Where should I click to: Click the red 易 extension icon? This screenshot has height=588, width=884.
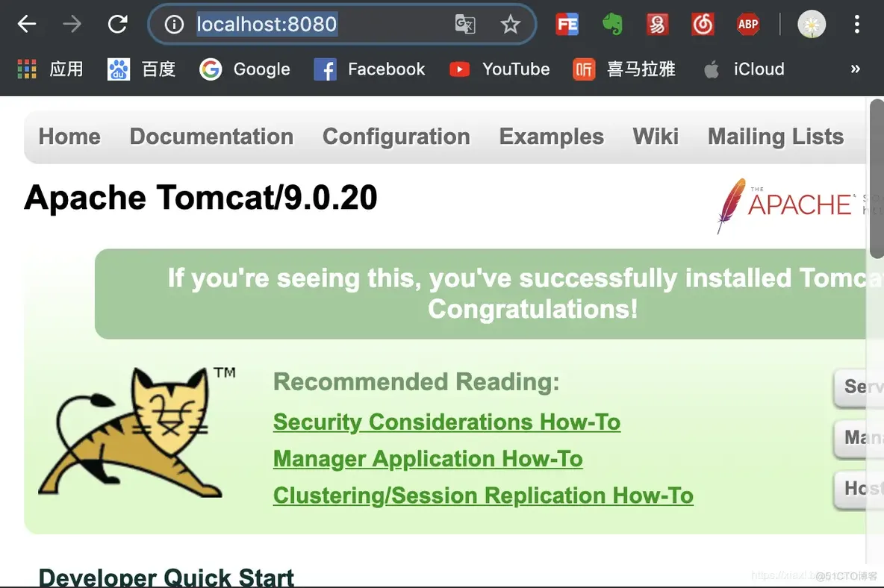pos(657,24)
